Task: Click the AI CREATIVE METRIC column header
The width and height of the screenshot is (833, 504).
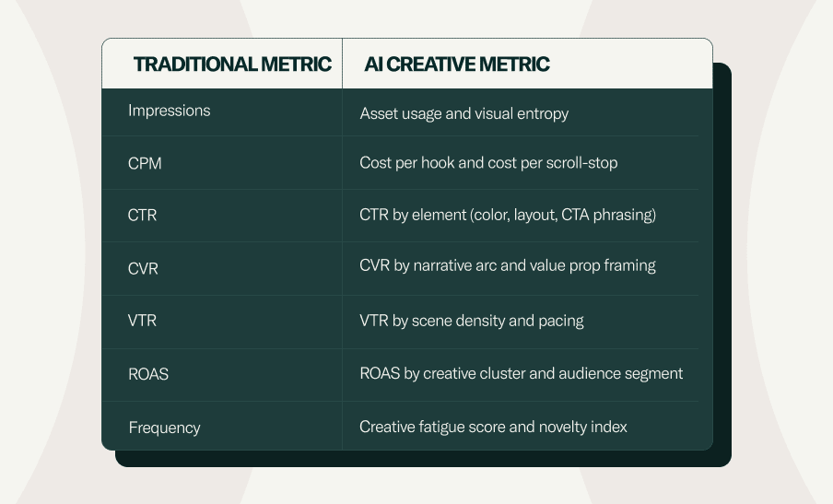Action: coord(456,64)
